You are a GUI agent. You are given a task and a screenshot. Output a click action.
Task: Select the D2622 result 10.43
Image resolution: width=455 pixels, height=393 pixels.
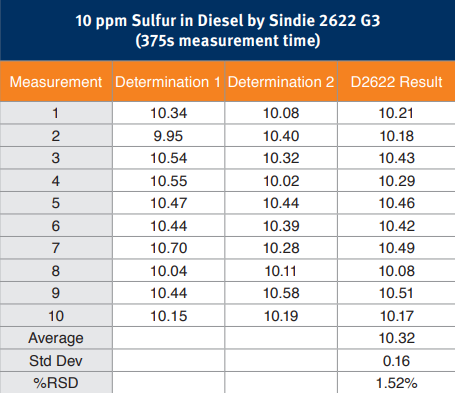[397, 158]
